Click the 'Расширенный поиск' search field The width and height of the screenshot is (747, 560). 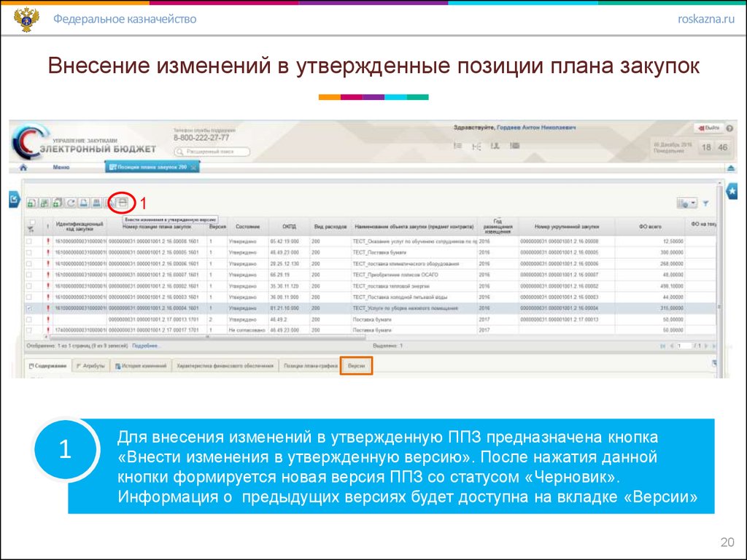click(x=212, y=152)
